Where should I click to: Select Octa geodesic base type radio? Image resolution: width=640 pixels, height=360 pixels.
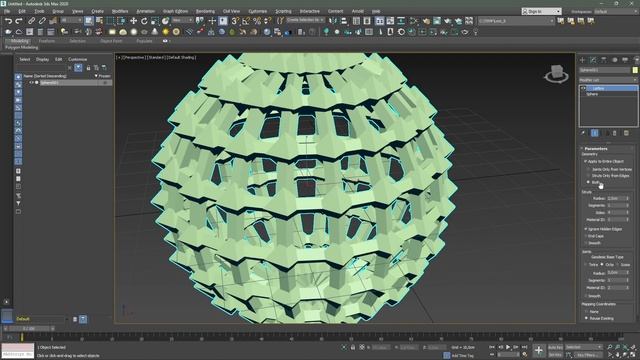pos(602,264)
